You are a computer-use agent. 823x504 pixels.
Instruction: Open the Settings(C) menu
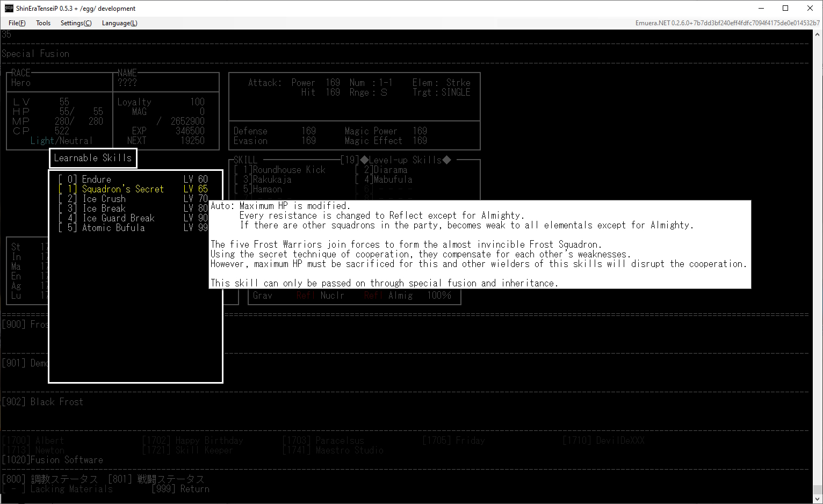[x=76, y=23]
